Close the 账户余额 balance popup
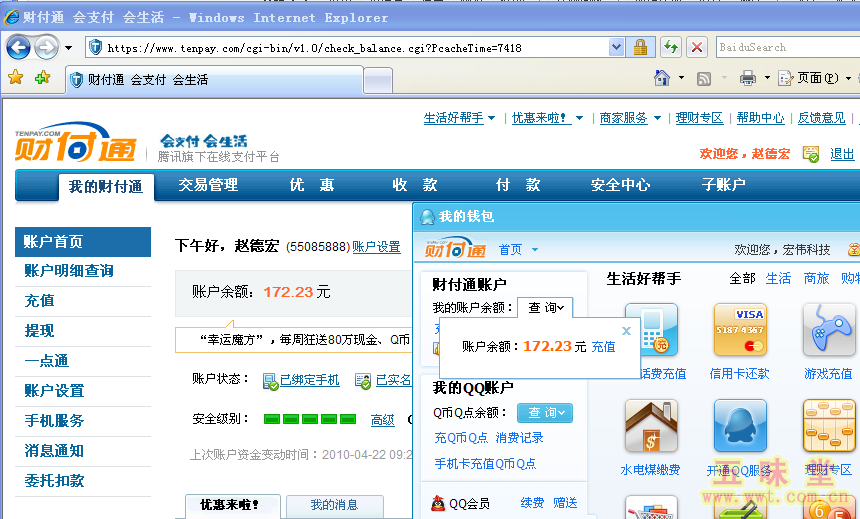 click(626, 331)
